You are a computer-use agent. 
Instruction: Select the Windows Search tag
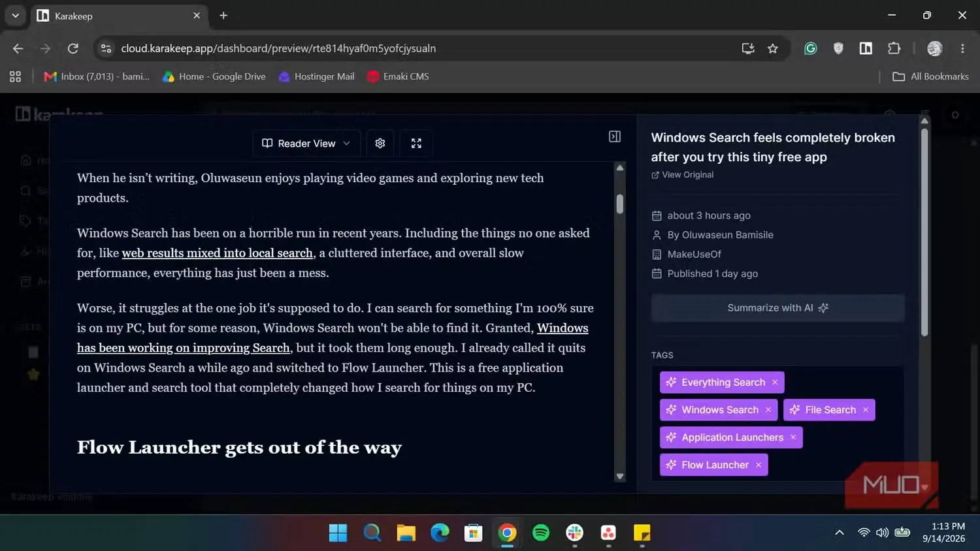720,410
